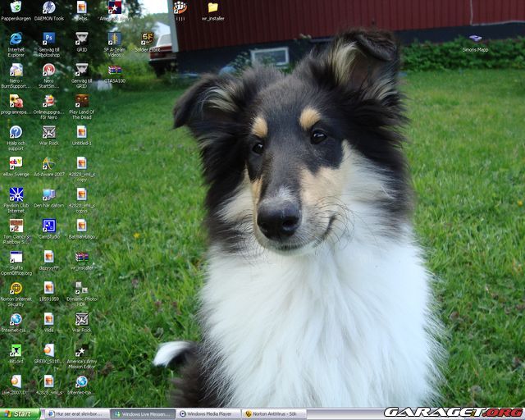
Task: Open Hjälp och support icon
Action: coord(16,131)
